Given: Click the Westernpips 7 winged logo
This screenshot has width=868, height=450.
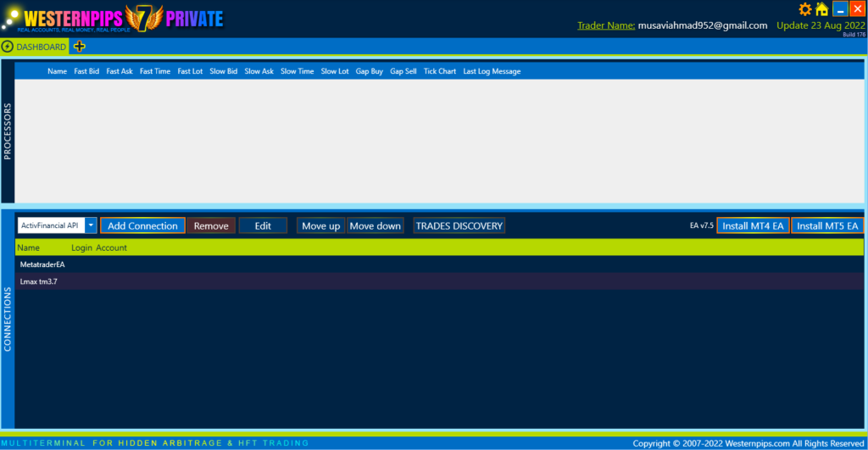Looking at the screenshot, I should click(x=144, y=18).
